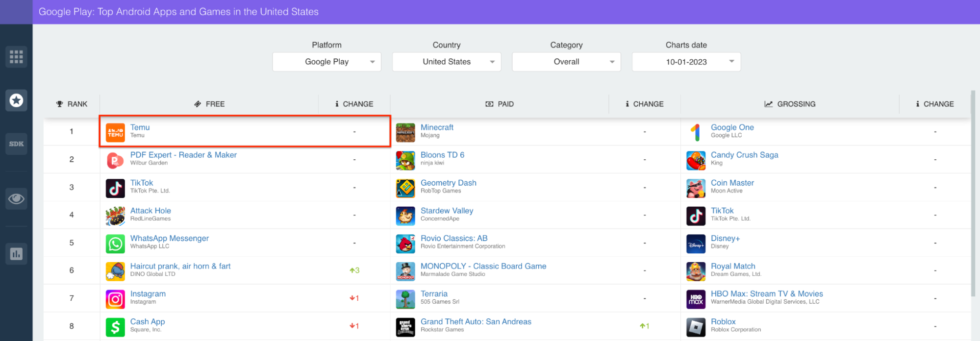This screenshot has width=980, height=341.
Task: Click CHANGE header next to GROSSING column
Action: pyautogui.click(x=935, y=104)
